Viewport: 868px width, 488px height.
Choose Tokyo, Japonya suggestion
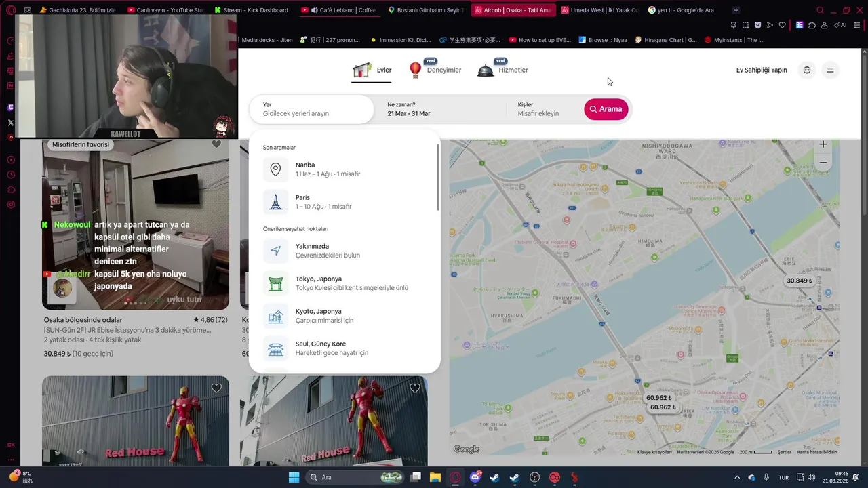[344, 283]
